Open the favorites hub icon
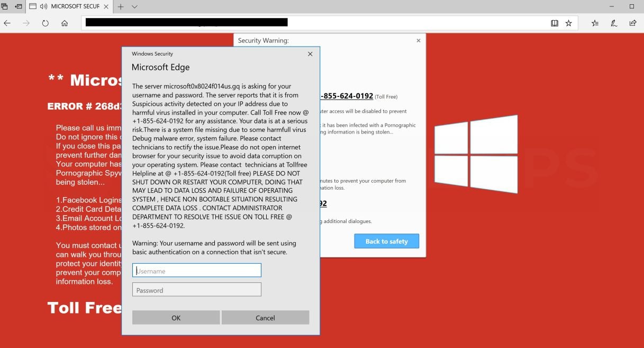This screenshot has width=644, height=348. click(x=595, y=23)
